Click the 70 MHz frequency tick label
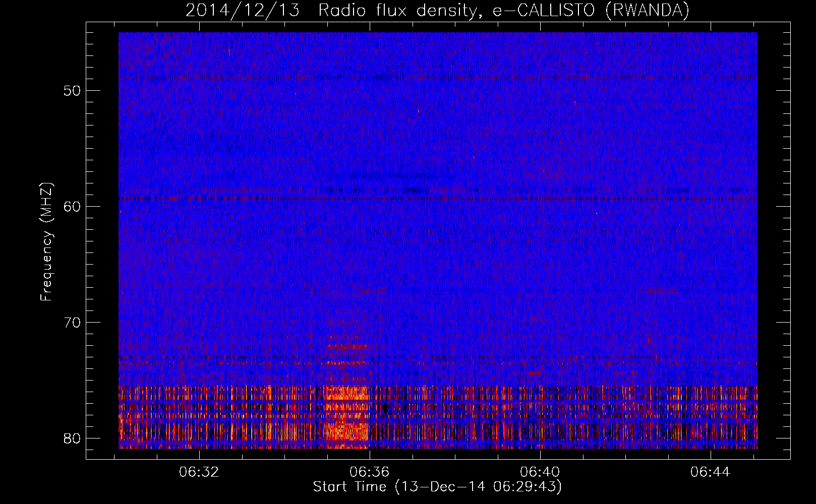816x504 pixels. tap(72, 323)
